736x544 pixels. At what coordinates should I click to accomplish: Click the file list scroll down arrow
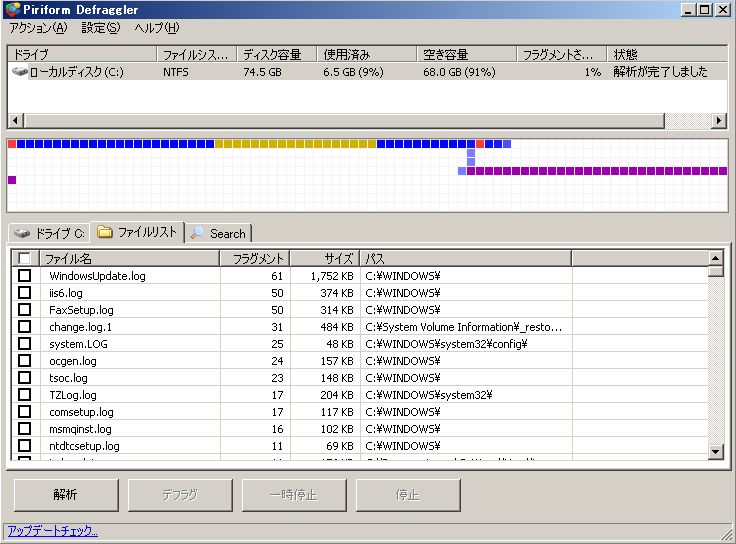point(715,452)
